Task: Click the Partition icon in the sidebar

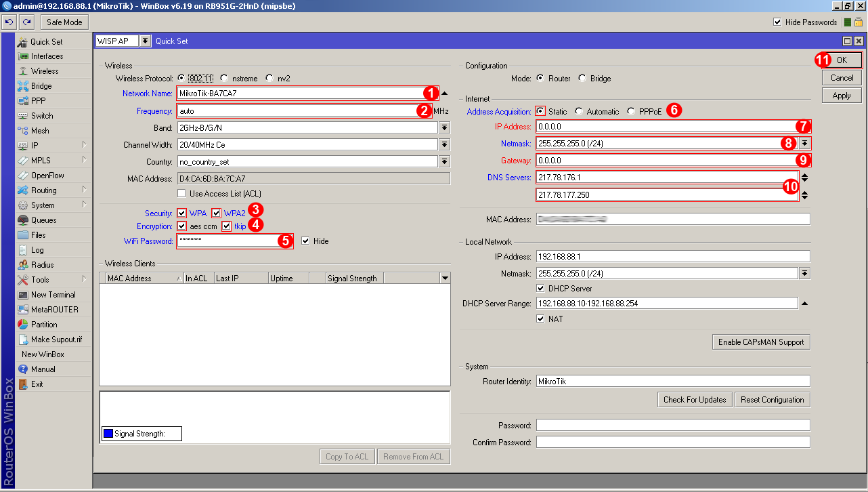Action: 23,325
